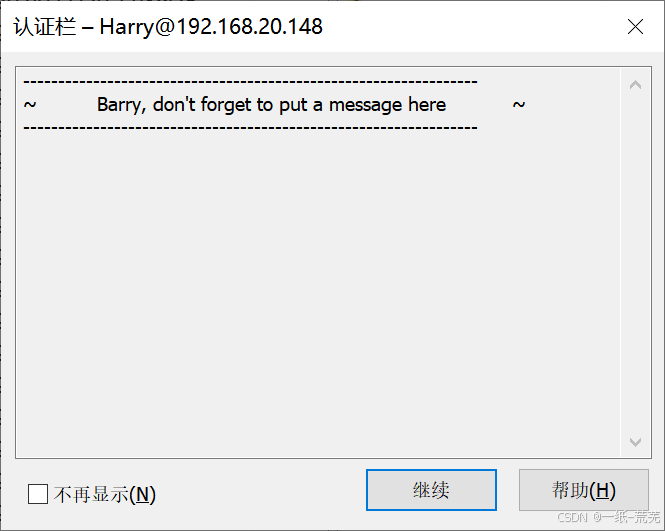Click the scroll down arrow of banner
Viewport: 665px width, 531px height.
coord(635,442)
